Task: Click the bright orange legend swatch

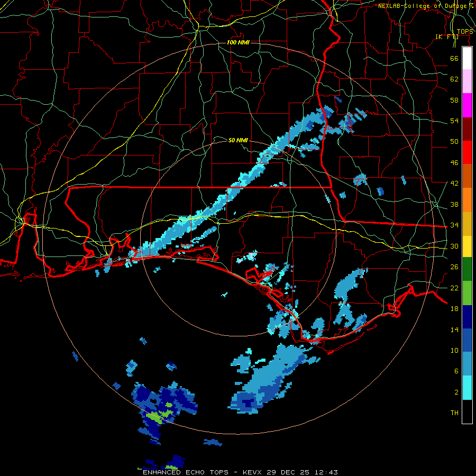Action: pyautogui.click(x=467, y=200)
